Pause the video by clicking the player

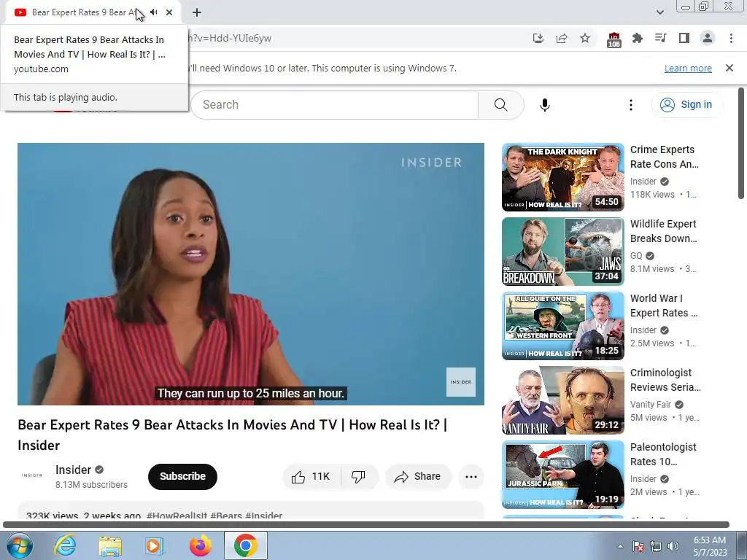pos(251,274)
